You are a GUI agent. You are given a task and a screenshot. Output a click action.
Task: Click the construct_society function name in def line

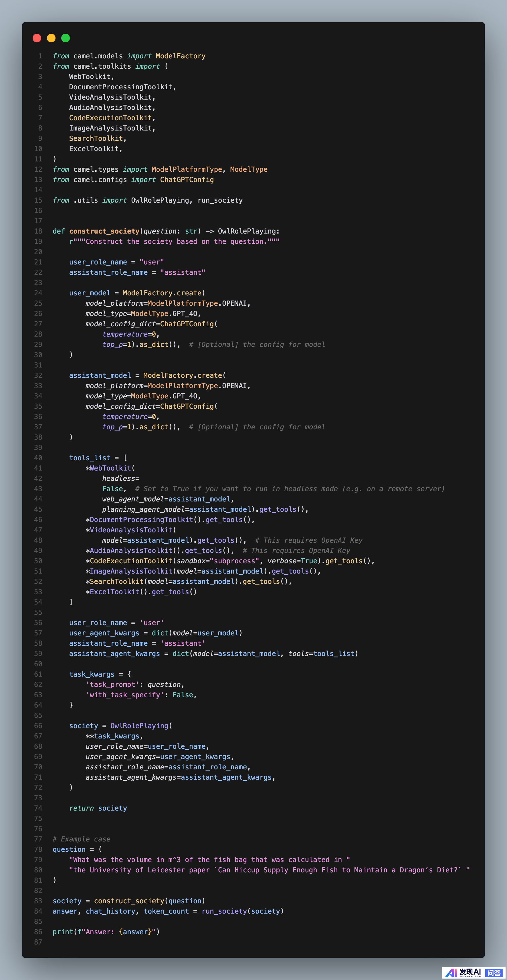tap(104, 231)
